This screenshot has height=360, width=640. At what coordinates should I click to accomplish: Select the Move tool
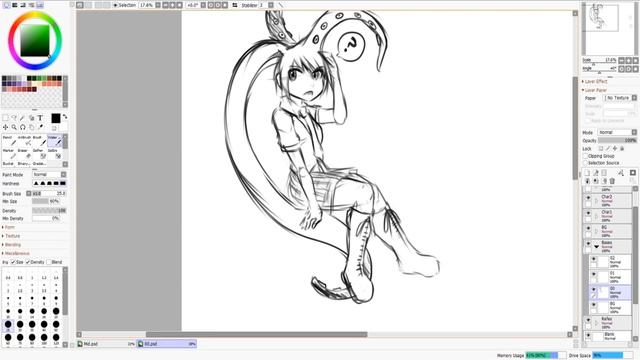pyautogui.click(x=5, y=127)
